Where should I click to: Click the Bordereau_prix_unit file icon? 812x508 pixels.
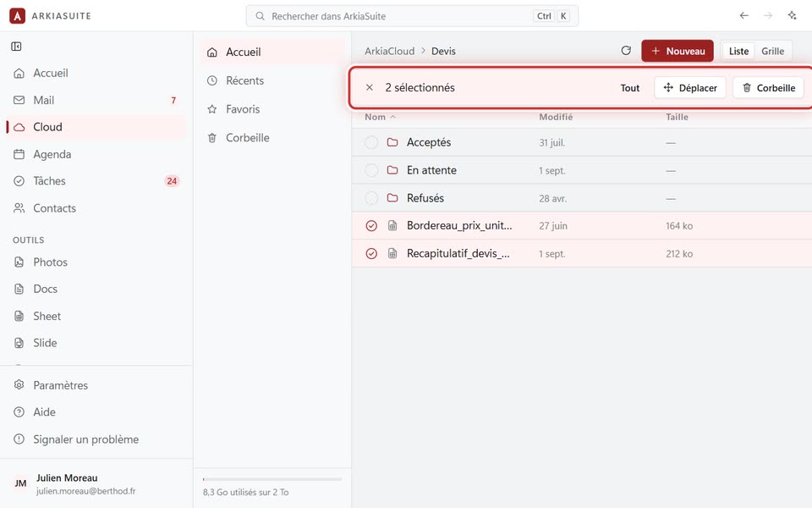tap(392, 225)
